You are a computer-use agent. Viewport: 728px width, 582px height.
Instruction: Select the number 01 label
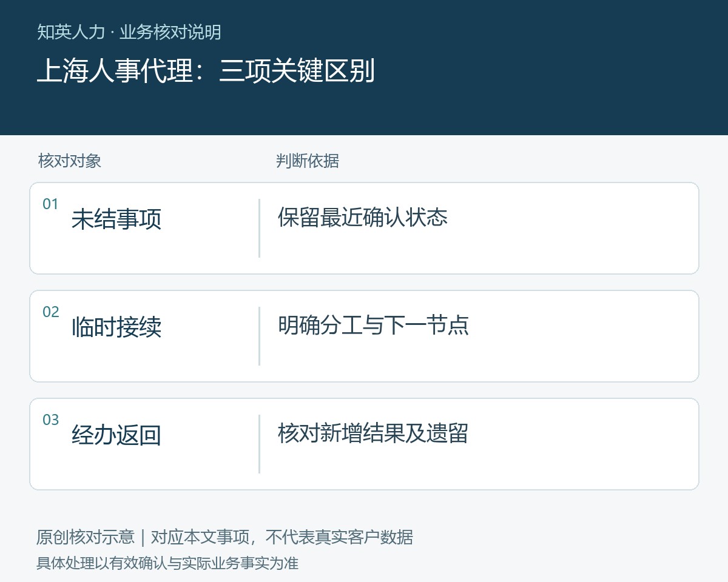click(50, 204)
